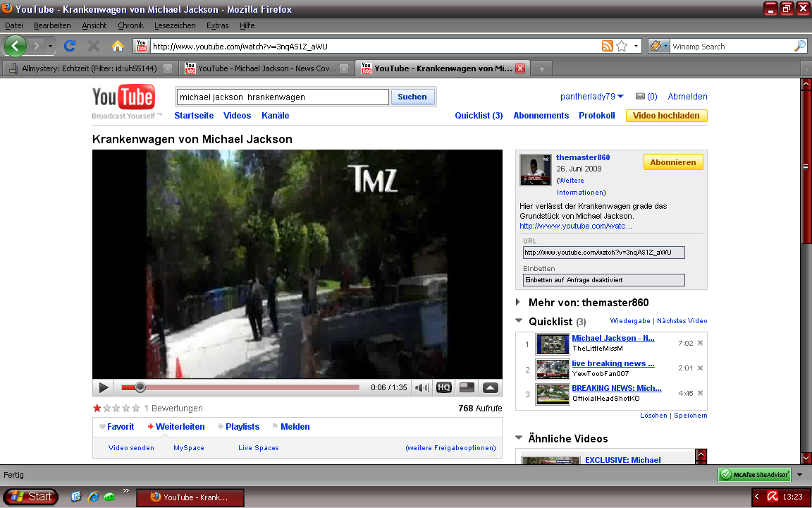
Task: Subscribe via the orange RSS feed icon
Action: (608, 46)
